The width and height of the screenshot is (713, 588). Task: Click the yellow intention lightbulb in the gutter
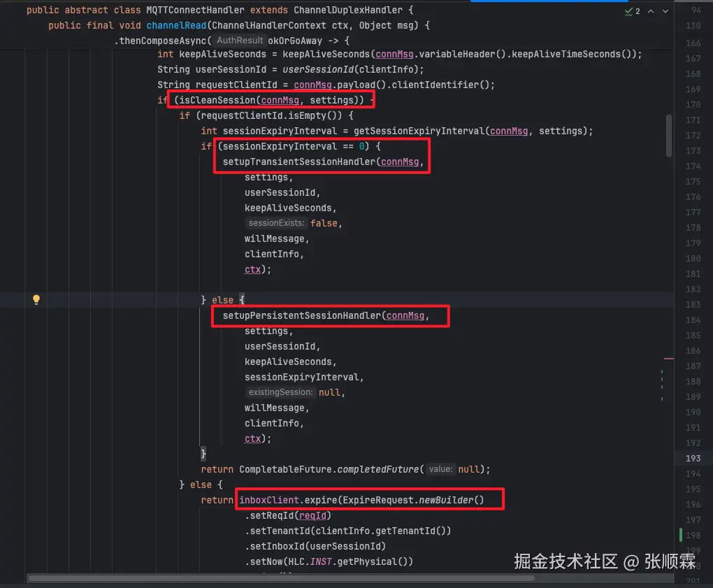click(36, 299)
